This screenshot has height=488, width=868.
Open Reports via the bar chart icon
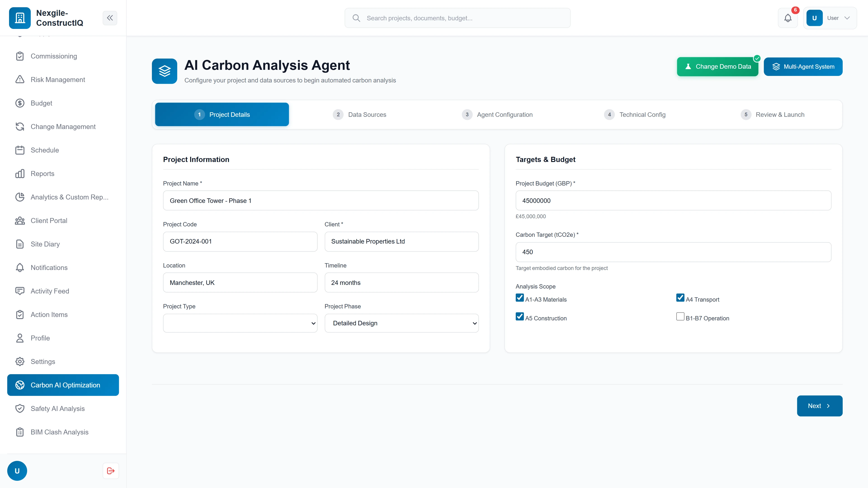tap(20, 174)
